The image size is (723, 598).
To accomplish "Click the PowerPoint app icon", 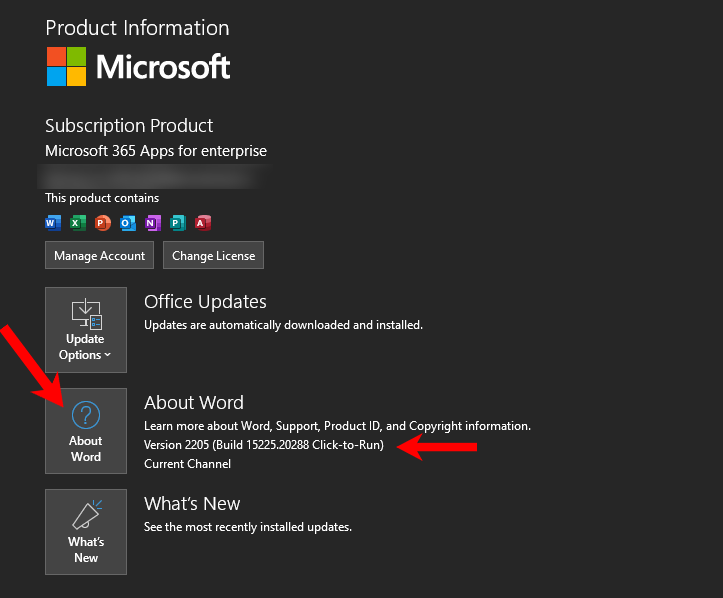I will [x=103, y=223].
